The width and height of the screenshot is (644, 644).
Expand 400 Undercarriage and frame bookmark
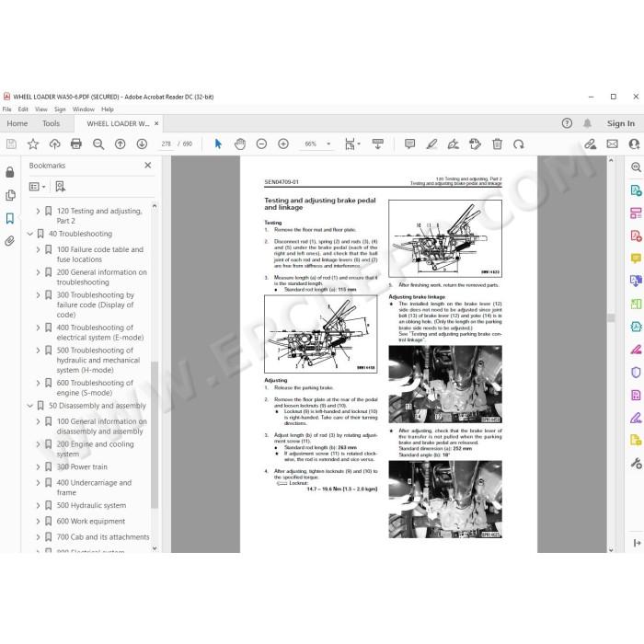click(38, 483)
